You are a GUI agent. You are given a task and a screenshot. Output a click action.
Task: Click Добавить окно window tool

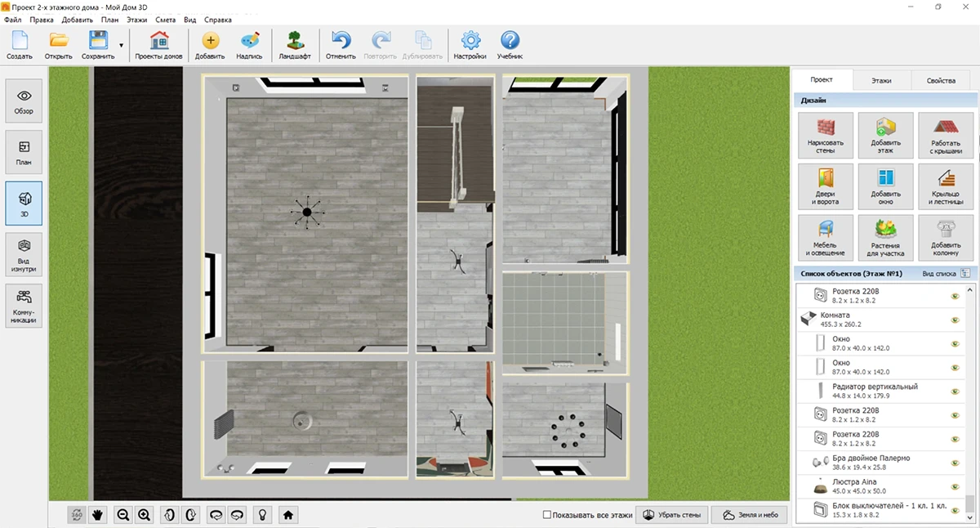[x=885, y=186]
